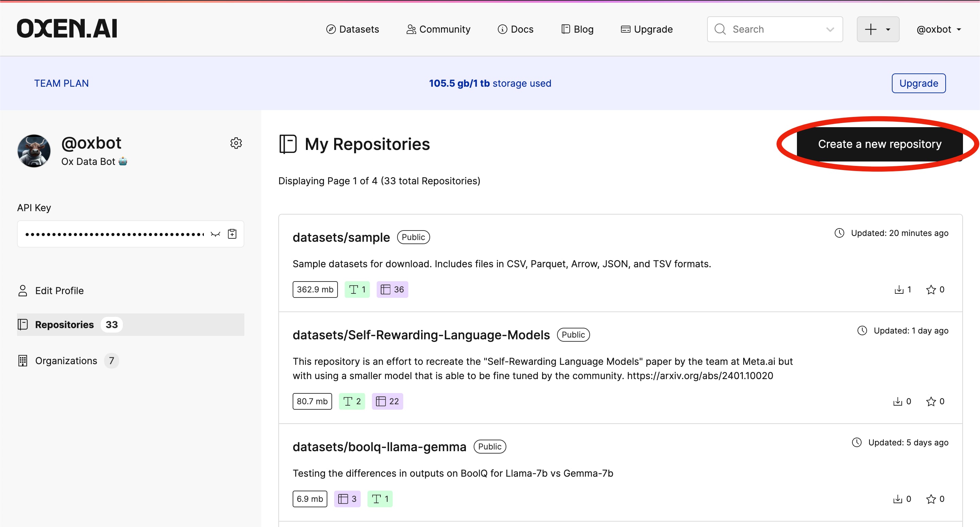Click Create a new repository button
Screen dimensions: 980x527
879,144
